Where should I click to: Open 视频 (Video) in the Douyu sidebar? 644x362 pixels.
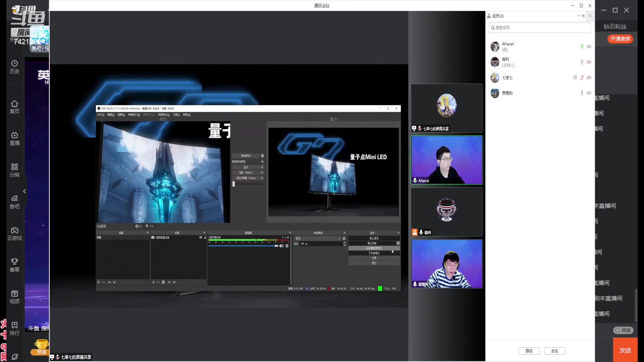[x=14, y=297]
